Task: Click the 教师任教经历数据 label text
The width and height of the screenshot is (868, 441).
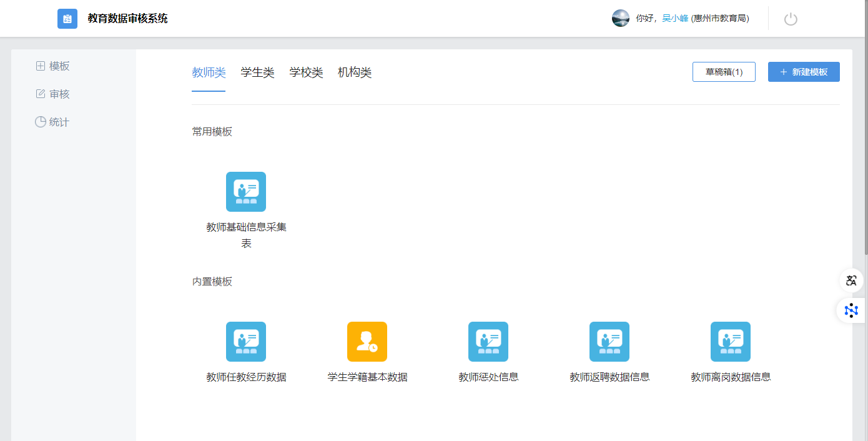Action: (x=246, y=377)
